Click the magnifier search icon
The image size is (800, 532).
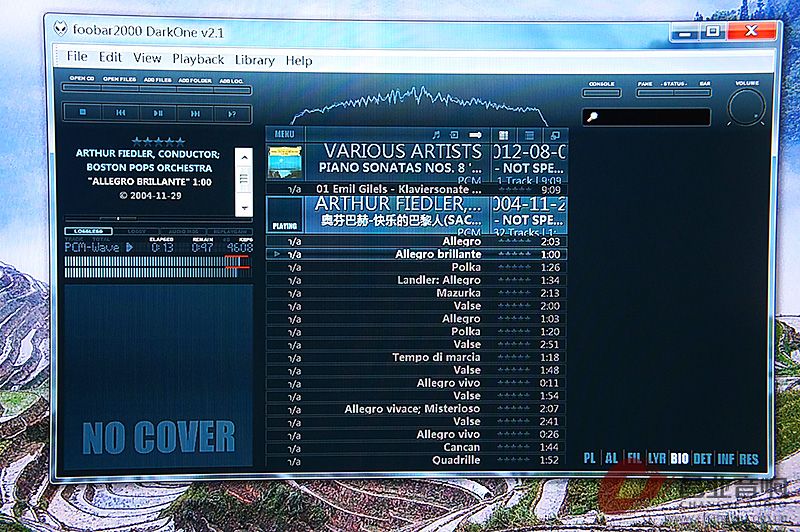click(592, 117)
